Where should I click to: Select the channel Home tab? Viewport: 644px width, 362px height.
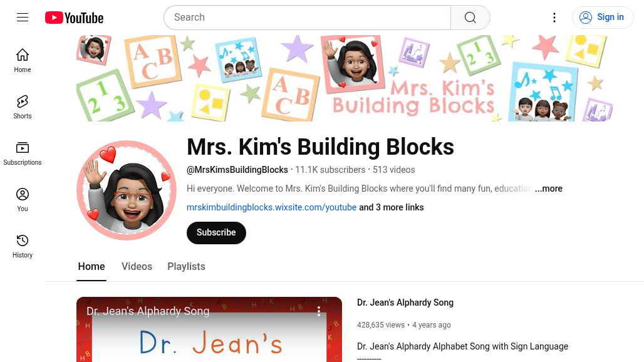click(91, 267)
